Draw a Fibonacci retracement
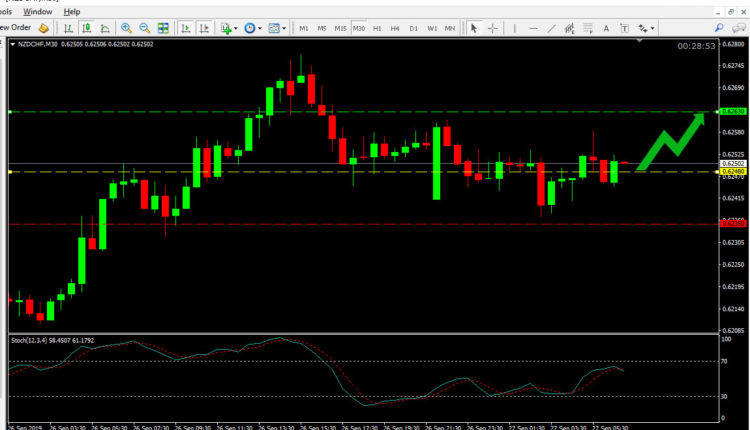This screenshot has height=430, width=750. pyautogui.click(x=588, y=28)
